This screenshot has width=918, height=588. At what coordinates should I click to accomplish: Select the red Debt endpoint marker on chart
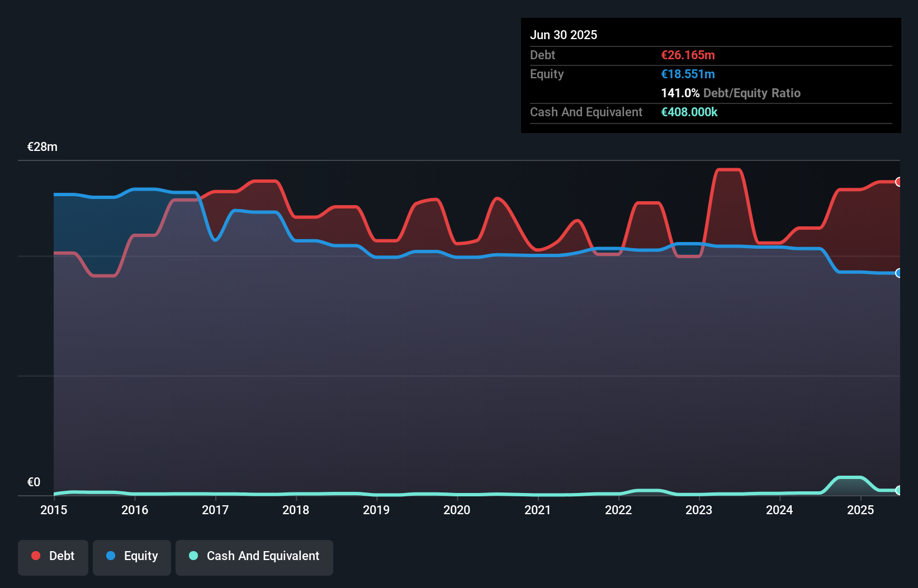click(898, 182)
